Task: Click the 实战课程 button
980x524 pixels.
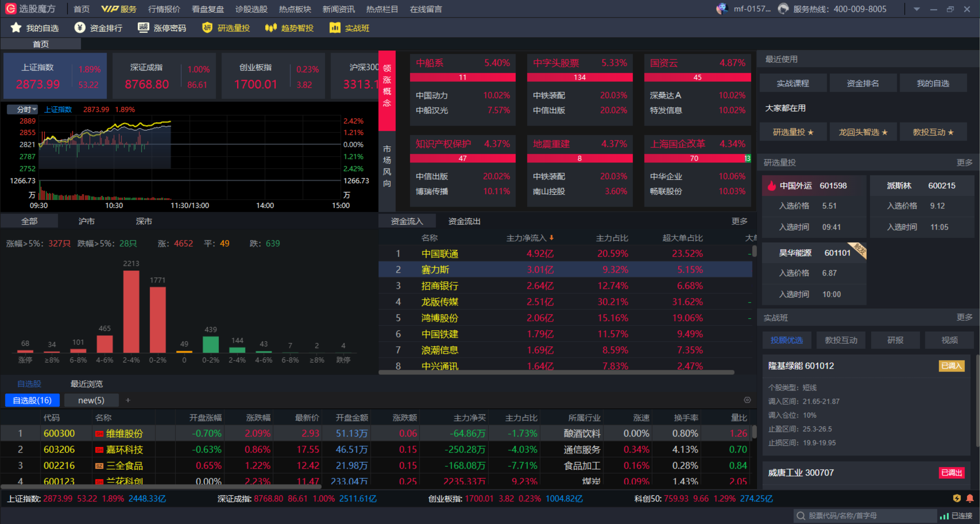Action: (x=793, y=83)
